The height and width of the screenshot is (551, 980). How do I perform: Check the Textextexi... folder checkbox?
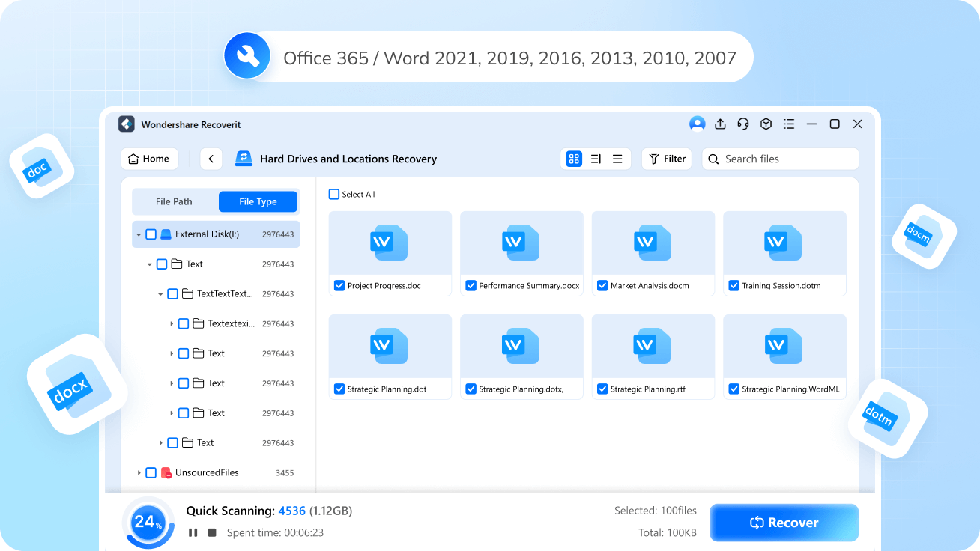(184, 323)
